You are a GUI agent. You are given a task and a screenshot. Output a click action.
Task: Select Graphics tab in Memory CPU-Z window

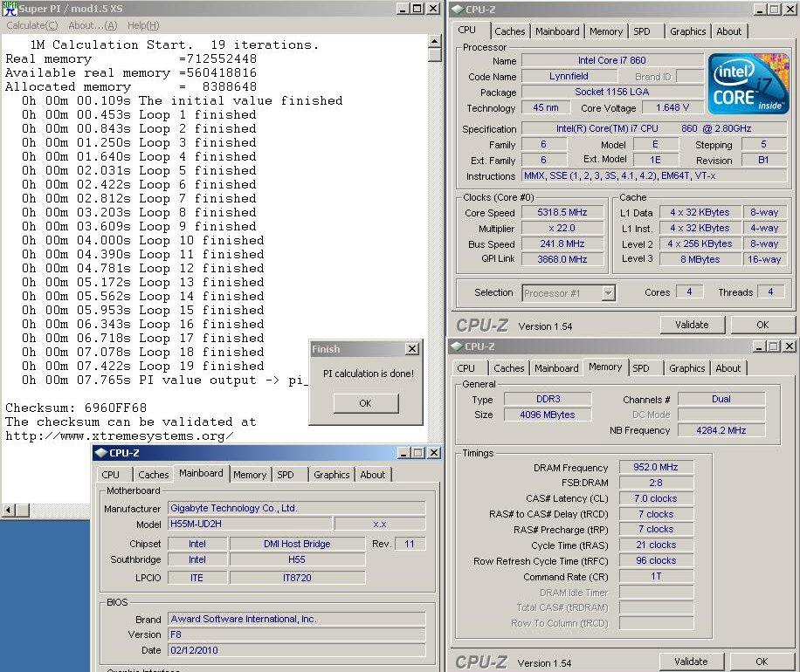coord(686,368)
